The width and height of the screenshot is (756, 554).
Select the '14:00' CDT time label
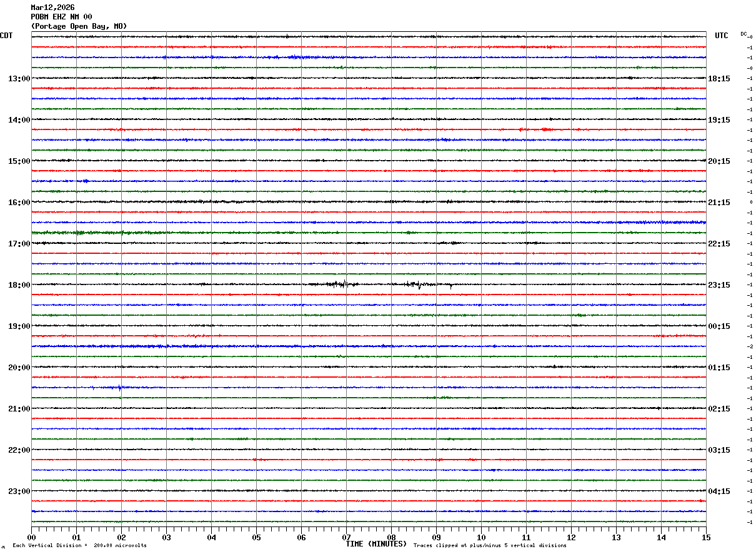(19, 119)
